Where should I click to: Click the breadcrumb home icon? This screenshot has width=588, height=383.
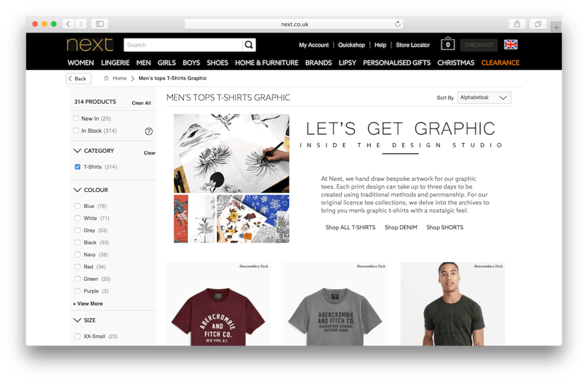coord(106,78)
